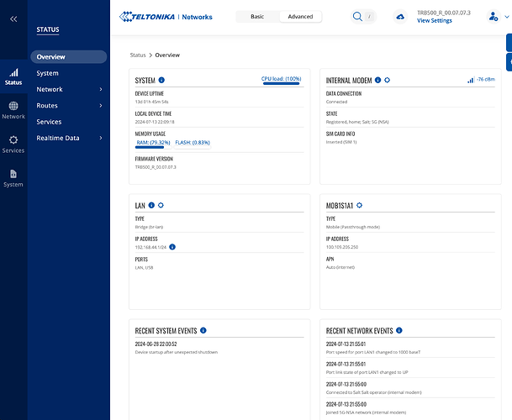The width and height of the screenshot is (512, 420).
Task: Click firmware version text TRB500_R_00.07.07.3 in header
Action: pyautogui.click(x=444, y=13)
